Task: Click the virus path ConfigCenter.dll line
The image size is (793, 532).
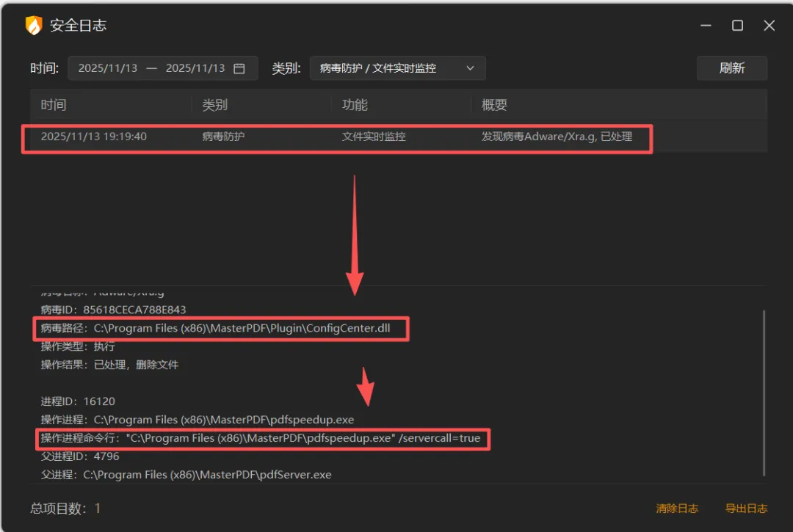Action: [x=220, y=329]
